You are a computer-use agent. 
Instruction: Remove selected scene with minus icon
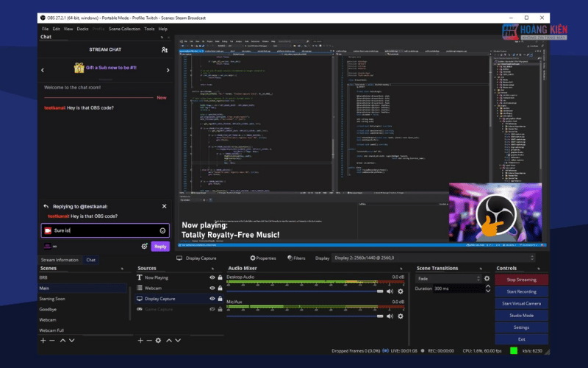(52, 340)
